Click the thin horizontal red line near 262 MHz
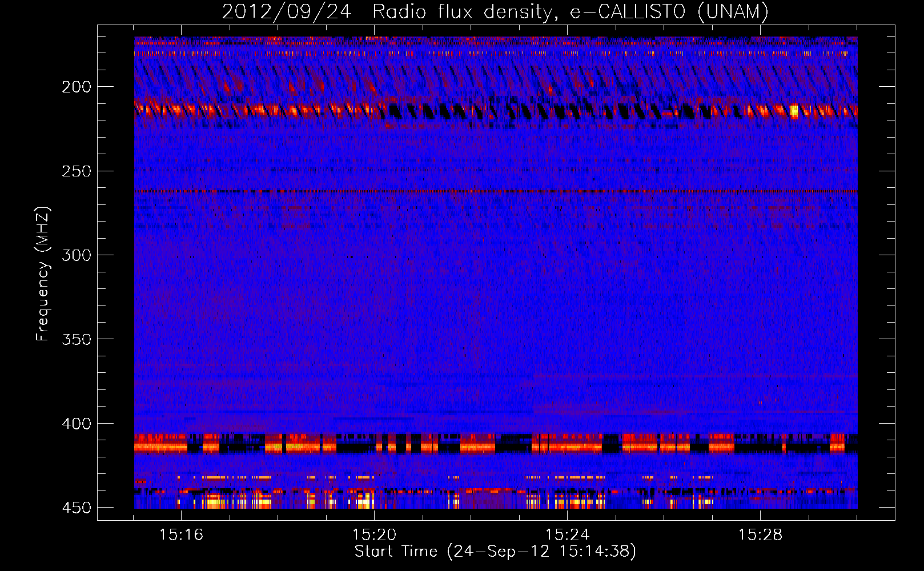The image size is (924, 571). click(x=496, y=192)
